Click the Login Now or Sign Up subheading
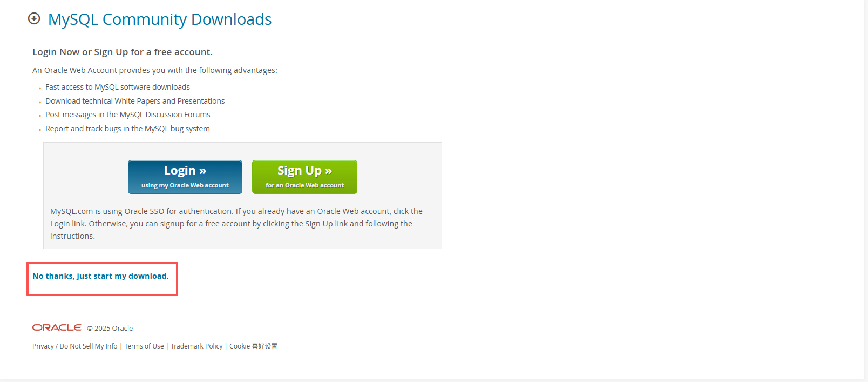The height and width of the screenshot is (382, 868). coord(123,52)
